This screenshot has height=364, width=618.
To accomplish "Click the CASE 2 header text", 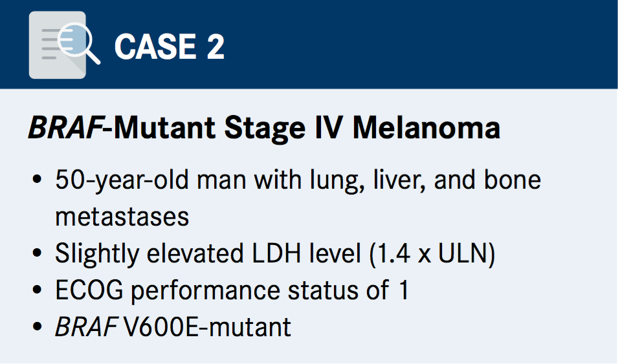I will point(170,47).
